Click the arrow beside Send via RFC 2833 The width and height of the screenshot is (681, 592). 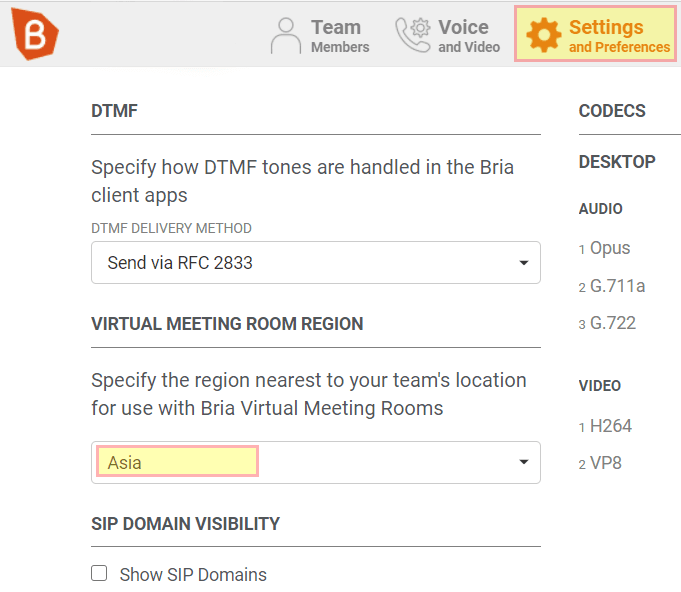coord(523,263)
